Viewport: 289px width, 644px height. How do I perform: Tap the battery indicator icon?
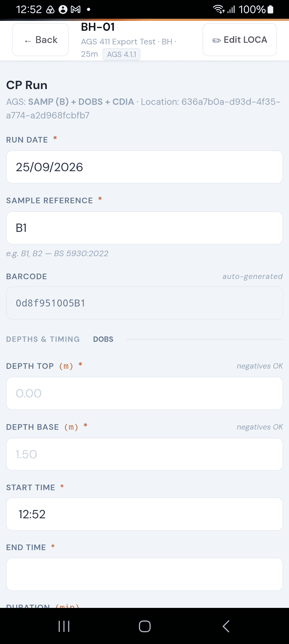click(x=271, y=9)
